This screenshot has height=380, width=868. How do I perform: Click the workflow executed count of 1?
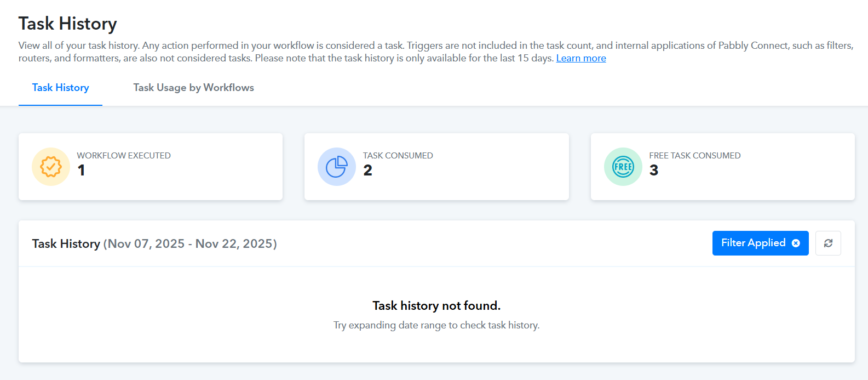[82, 171]
